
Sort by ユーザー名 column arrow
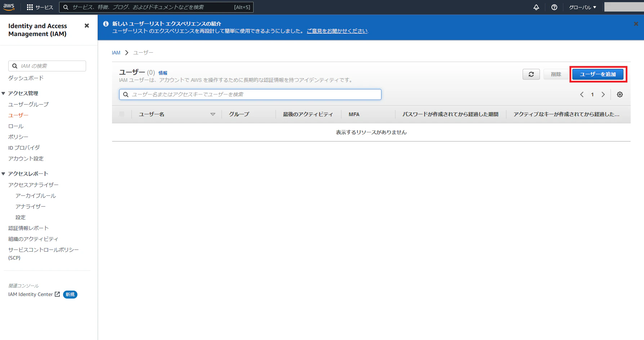[213, 114]
